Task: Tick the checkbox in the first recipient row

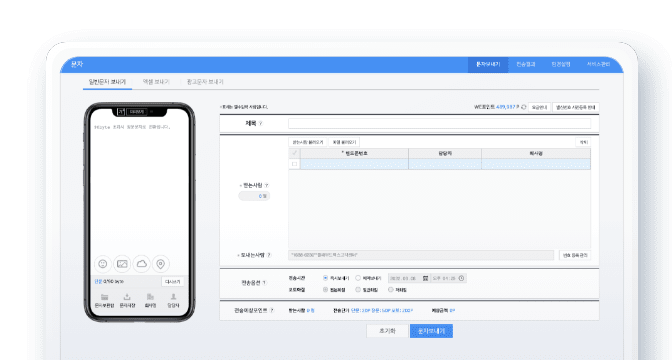Action: 294,164
